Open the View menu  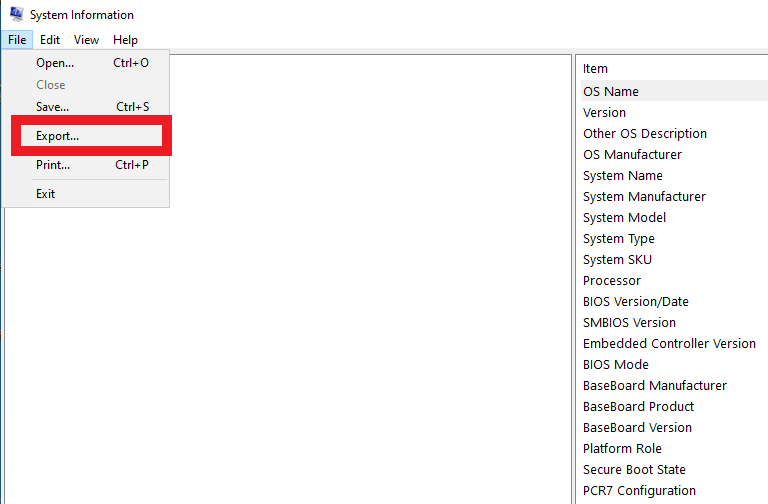pos(86,40)
